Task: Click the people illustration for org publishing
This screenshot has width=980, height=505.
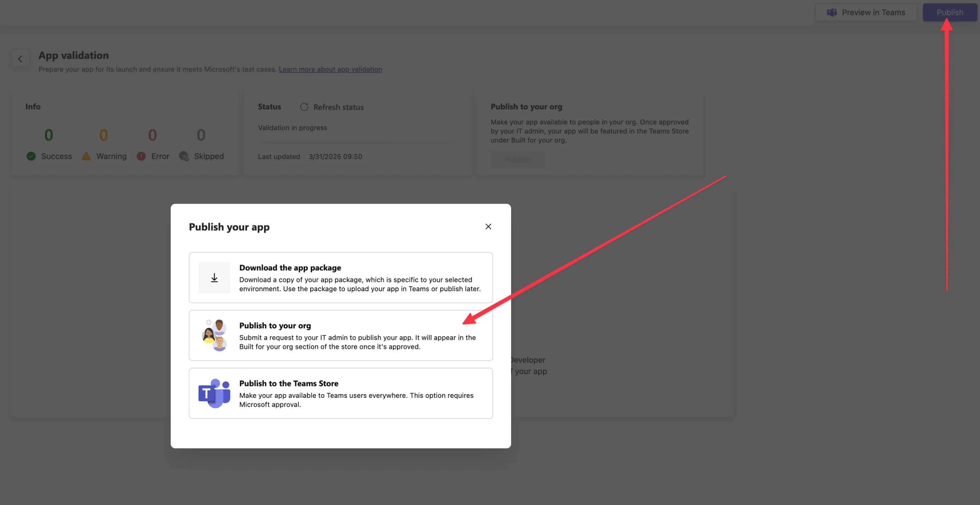Action: click(214, 335)
